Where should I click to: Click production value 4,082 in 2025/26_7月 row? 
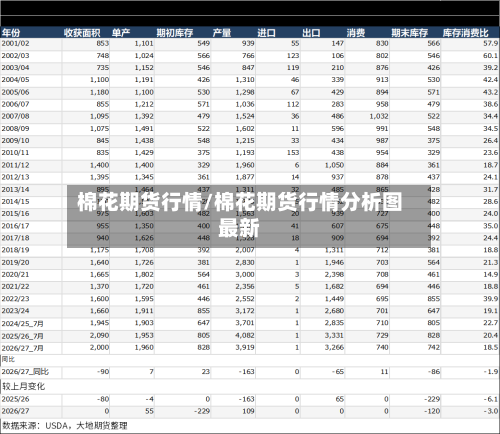pos(245,335)
